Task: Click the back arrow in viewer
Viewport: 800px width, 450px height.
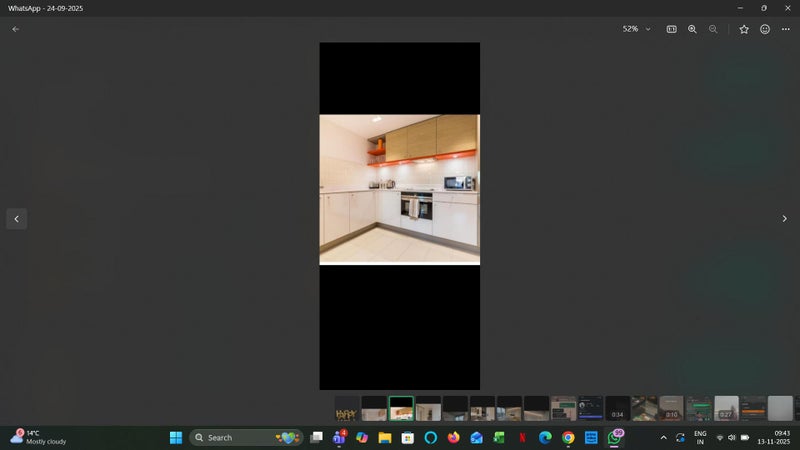Action: pyautogui.click(x=15, y=29)
